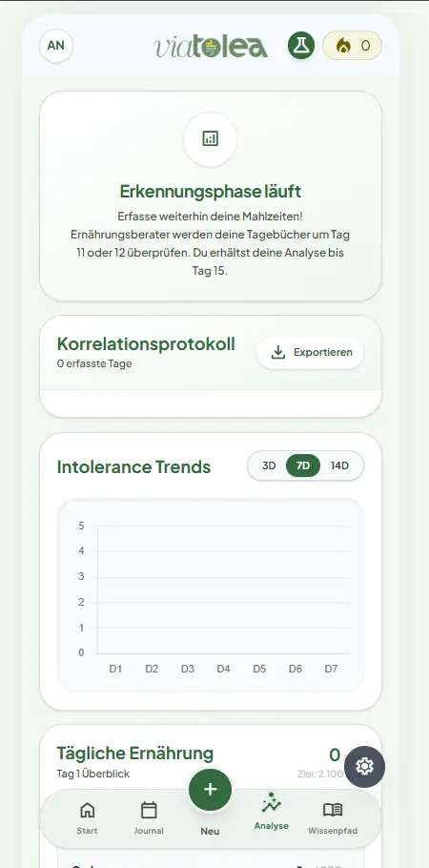Click the Korrelationsprotokoll title

(x=146, y=343)
